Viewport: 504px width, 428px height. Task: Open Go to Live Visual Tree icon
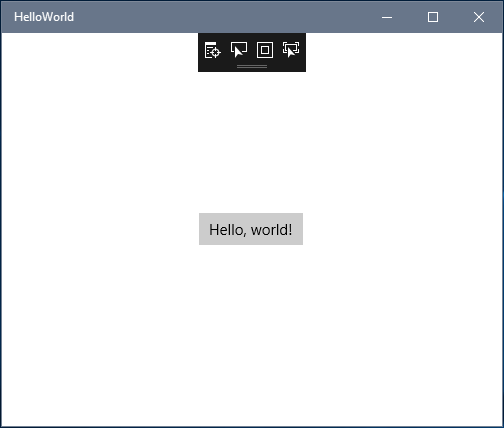213,50
